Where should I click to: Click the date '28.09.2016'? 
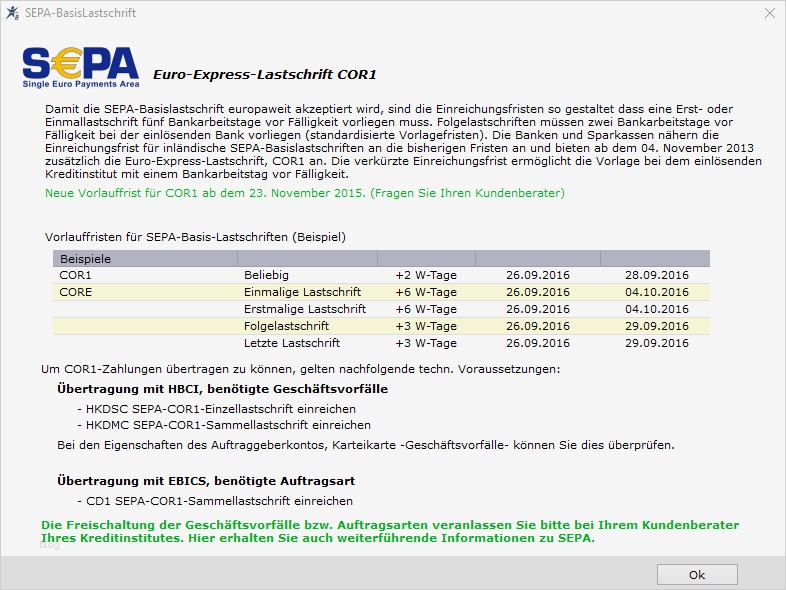(657, 275)
